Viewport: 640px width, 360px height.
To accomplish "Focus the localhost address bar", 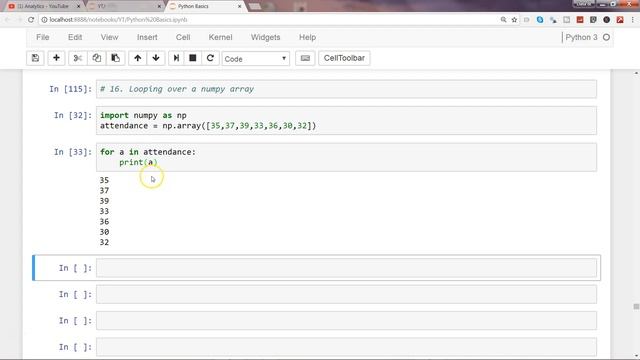I will coord(269,20).
